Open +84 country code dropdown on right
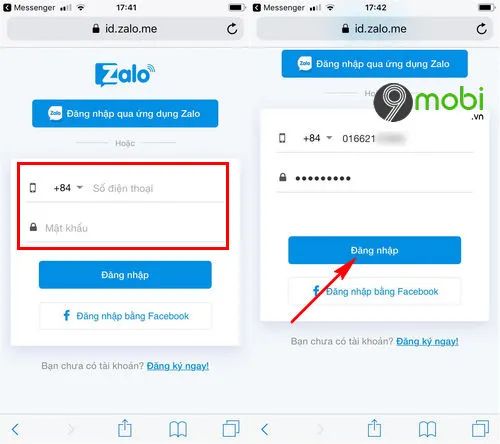The image size is (500, 444). (x=318, y=138)
